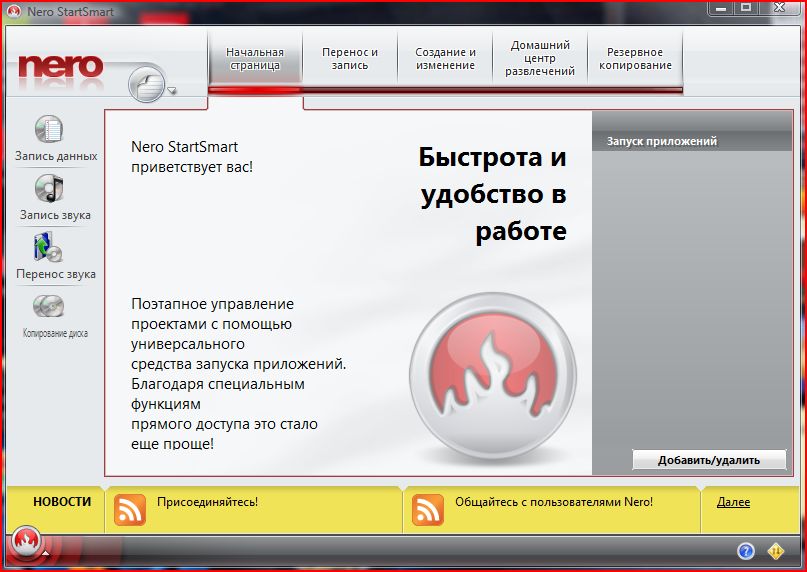Click the large Nero flame logo sphere
Screen dimensions: 807x572
(x=493, y=377)
